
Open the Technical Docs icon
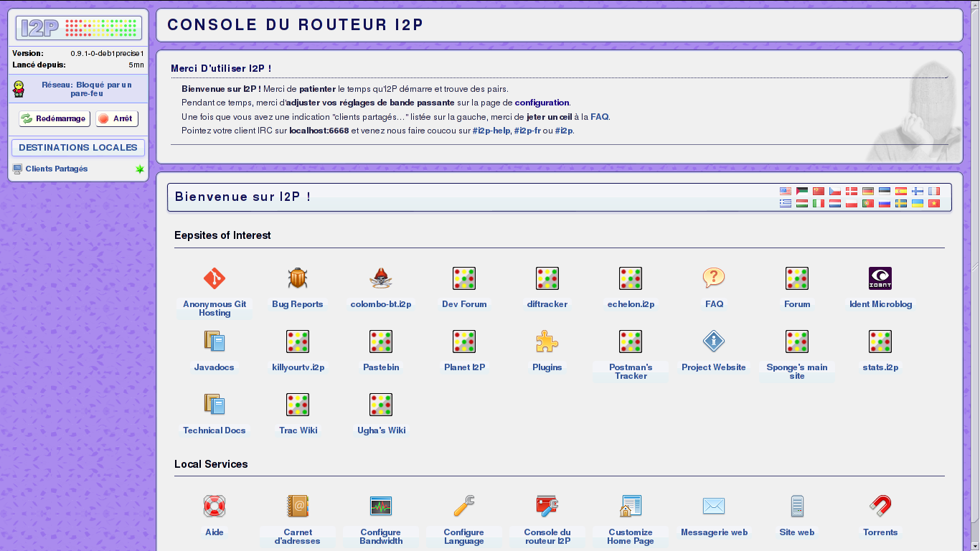pyautogui.click(x=214, y=404)
